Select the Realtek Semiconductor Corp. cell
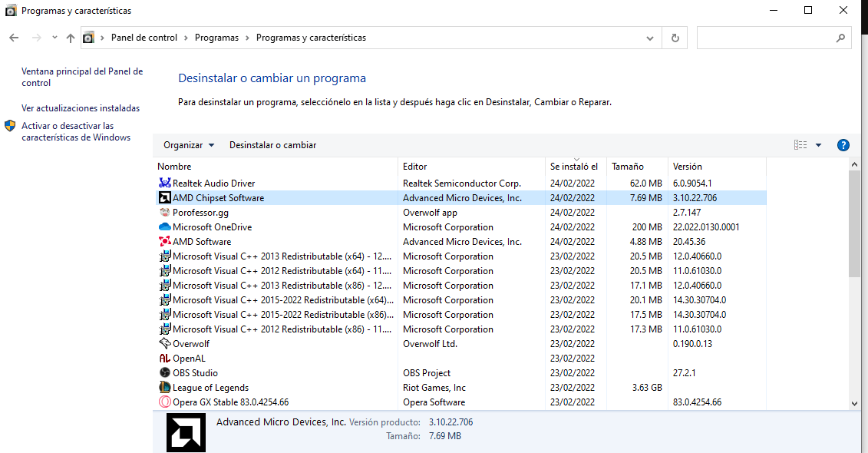 pyautogui.click(x=462, y=183)
